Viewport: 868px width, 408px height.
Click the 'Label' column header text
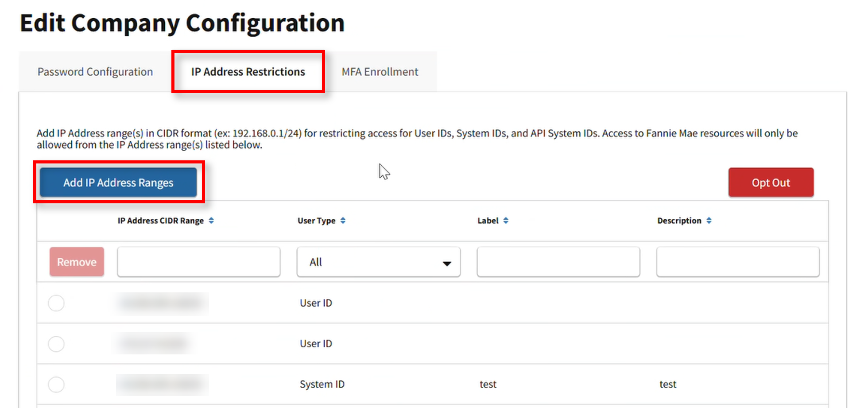488,221
